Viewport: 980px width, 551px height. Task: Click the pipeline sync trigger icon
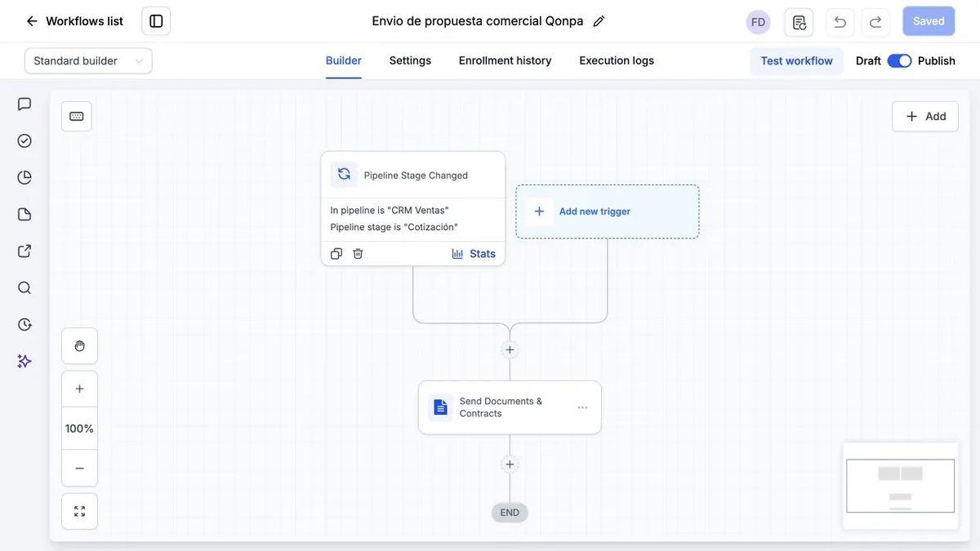click(344, 174)
